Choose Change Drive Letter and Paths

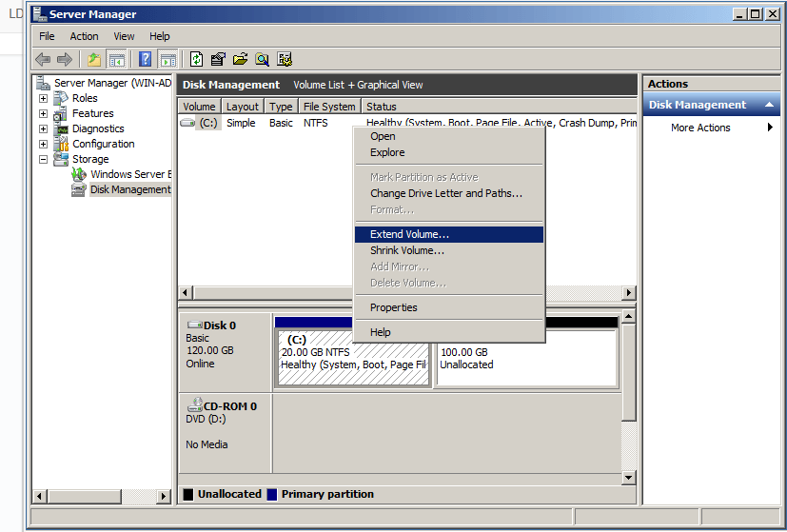[449, 193]
